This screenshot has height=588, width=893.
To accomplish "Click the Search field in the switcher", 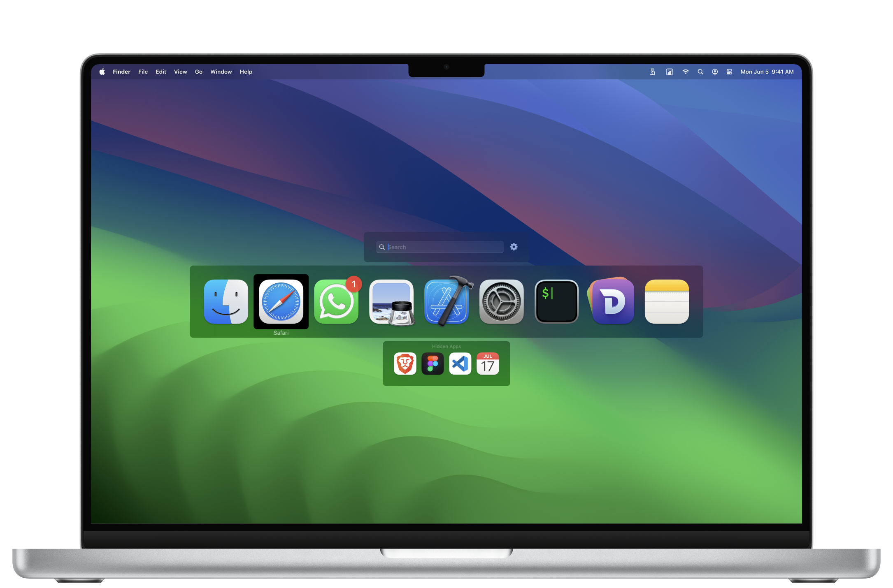I will pos(440,247).
